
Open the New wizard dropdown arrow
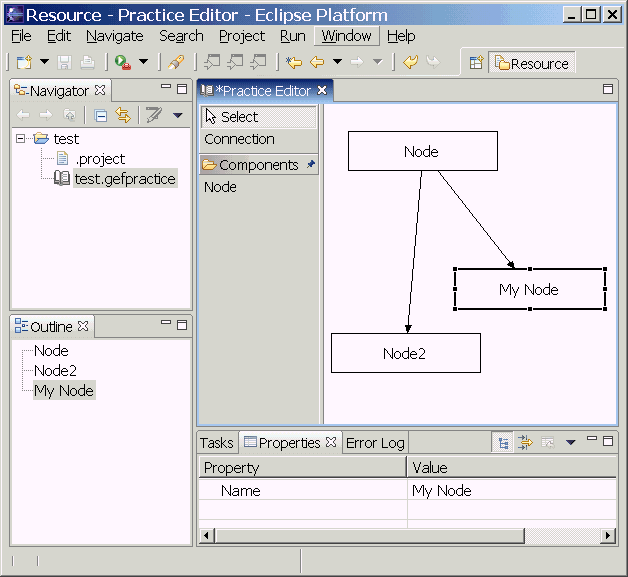pyautogui.click(x=44, y=62)
